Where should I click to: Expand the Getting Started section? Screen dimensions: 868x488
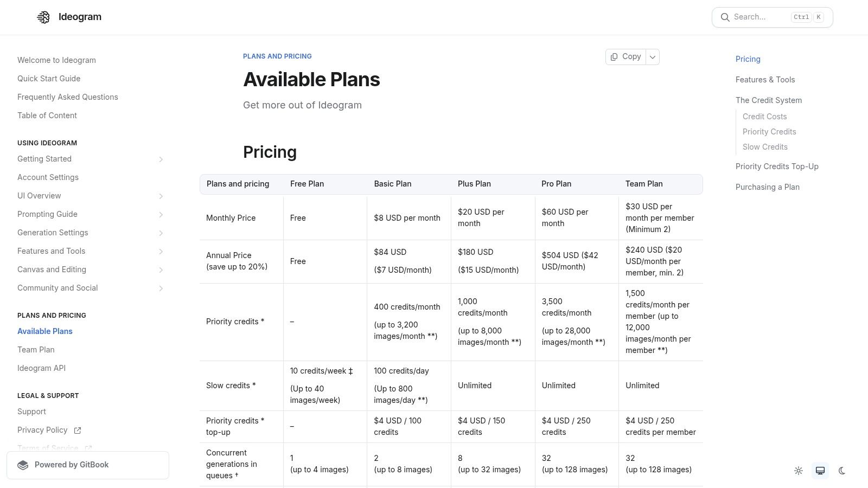(161, 159)
